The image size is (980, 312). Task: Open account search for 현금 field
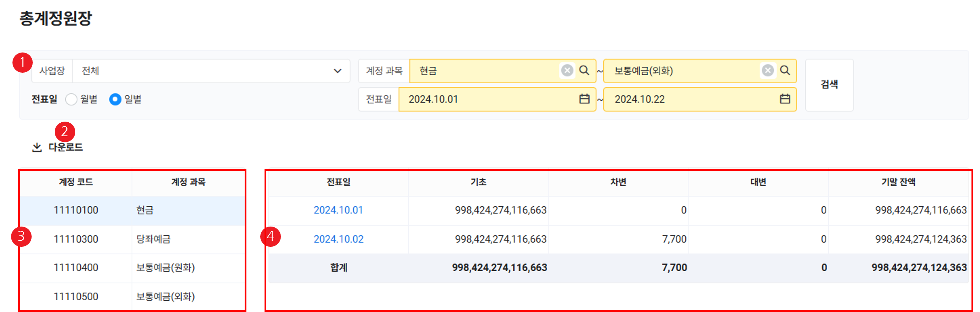coord(584,71)
